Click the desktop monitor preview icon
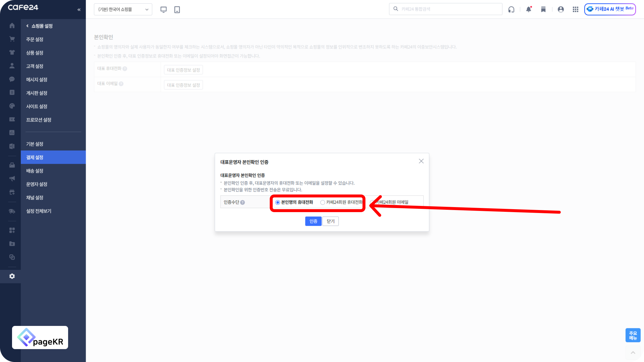Image resolution: width=644 pixels, height=362 pixels. click(x=163, y=9)
